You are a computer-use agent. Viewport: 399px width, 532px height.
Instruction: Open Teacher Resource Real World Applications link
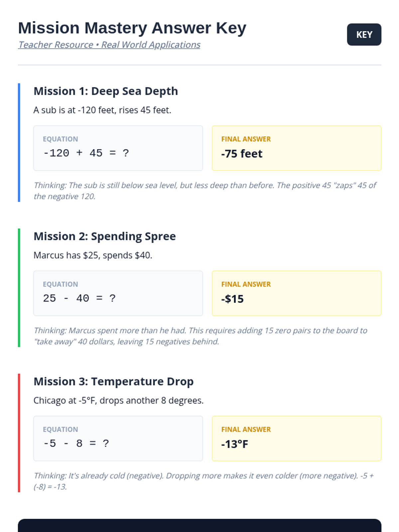[x=109, y=45]
